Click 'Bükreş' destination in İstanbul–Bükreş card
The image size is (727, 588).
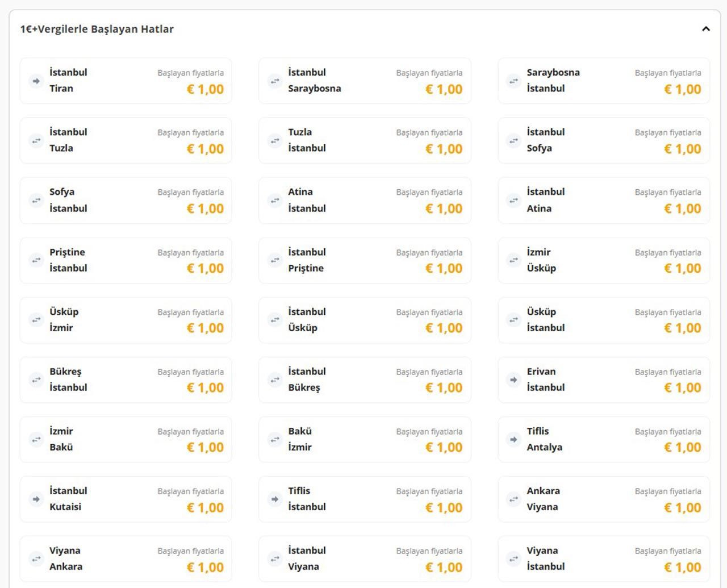click(304, 387)
